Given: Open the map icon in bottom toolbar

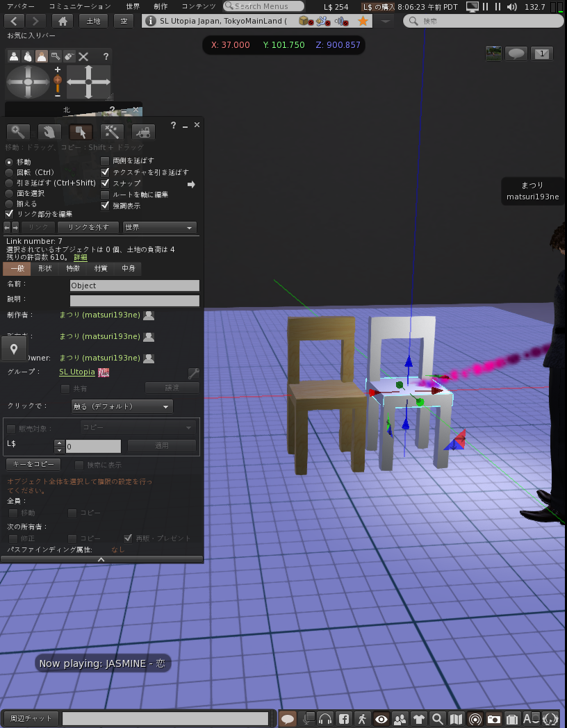Looking at the screenshot, I should pos(457,719).
